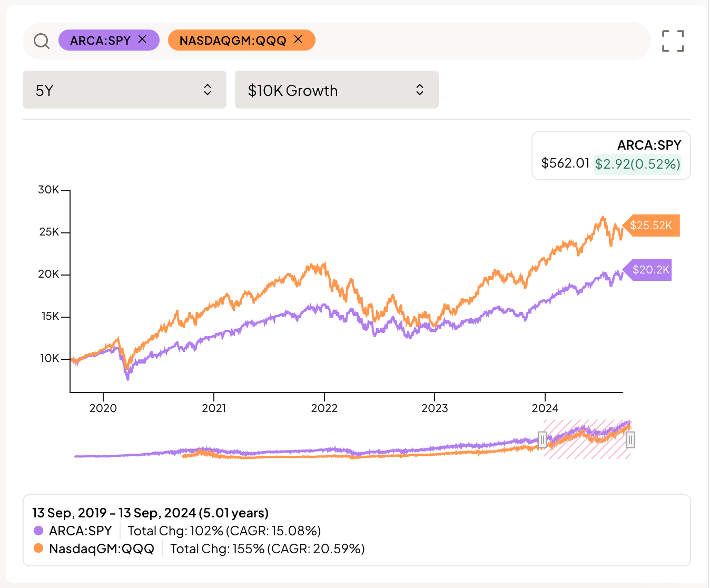Viewport: 710px width, 588px height.
Task: Click the hatched selected range in navigator
Action: tap(587, 439)
